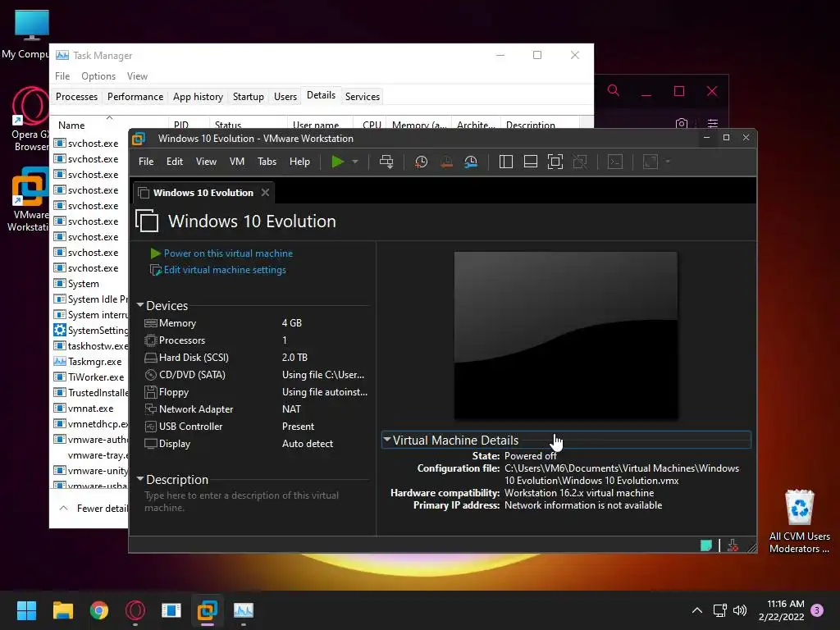Select the Hard Disk (SCSI) device row
The height and width of the screenshot is (630, 840).
point(256,358)
